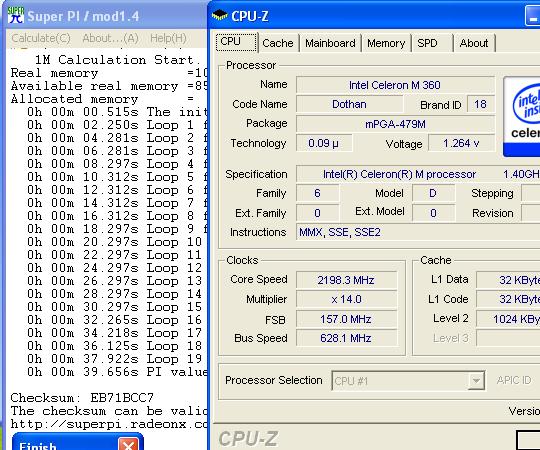Click the Core Speed value 2198.3 MHz
Image resolution: width=540 pixels, height=450 pixels.
click(x=346, y=280)
